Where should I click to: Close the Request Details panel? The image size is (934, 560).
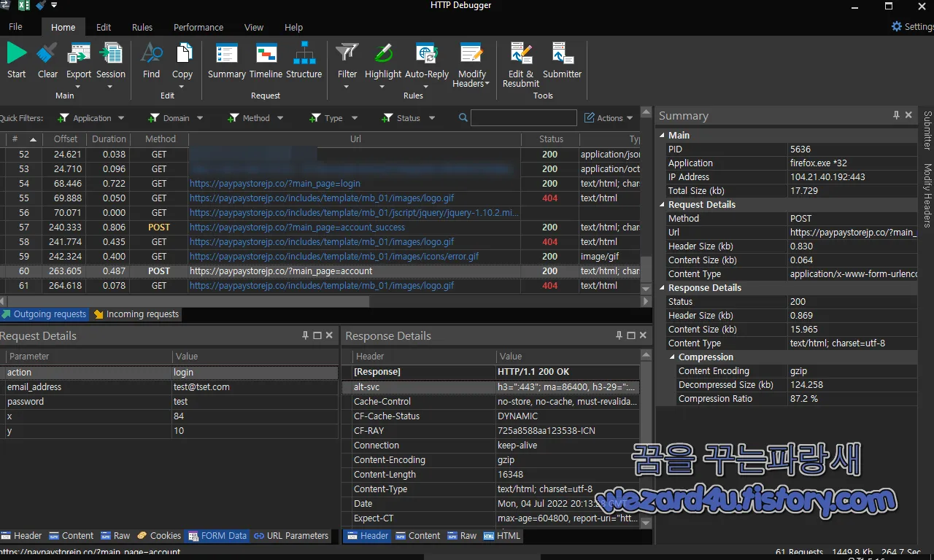329,335
